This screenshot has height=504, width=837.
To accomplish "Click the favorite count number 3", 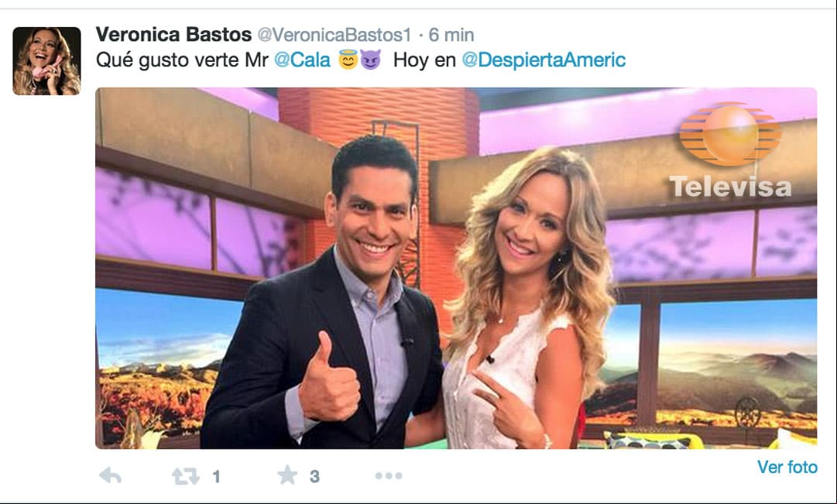I will [x=314, y=476].
